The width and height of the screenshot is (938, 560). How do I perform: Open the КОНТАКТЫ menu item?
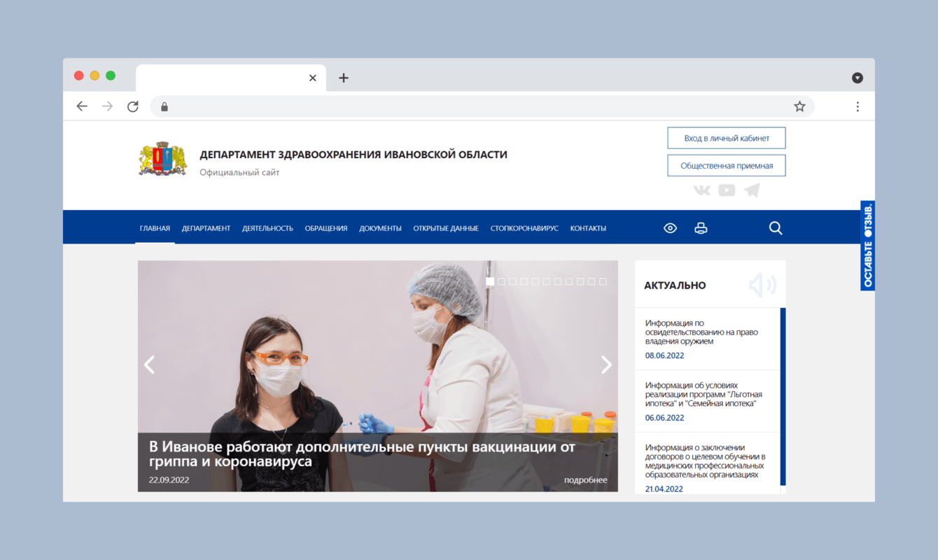click(x=587, y=227)
